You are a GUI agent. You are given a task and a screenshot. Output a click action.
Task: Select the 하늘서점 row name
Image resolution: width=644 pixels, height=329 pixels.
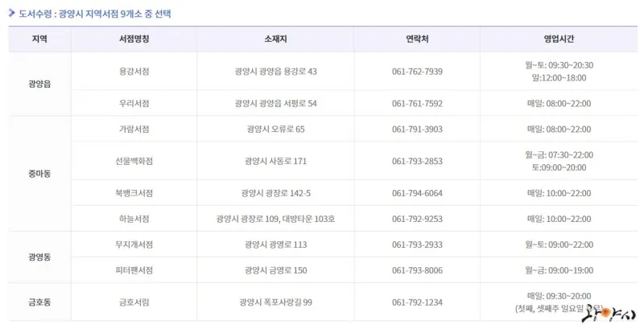[x=134, y=219]
